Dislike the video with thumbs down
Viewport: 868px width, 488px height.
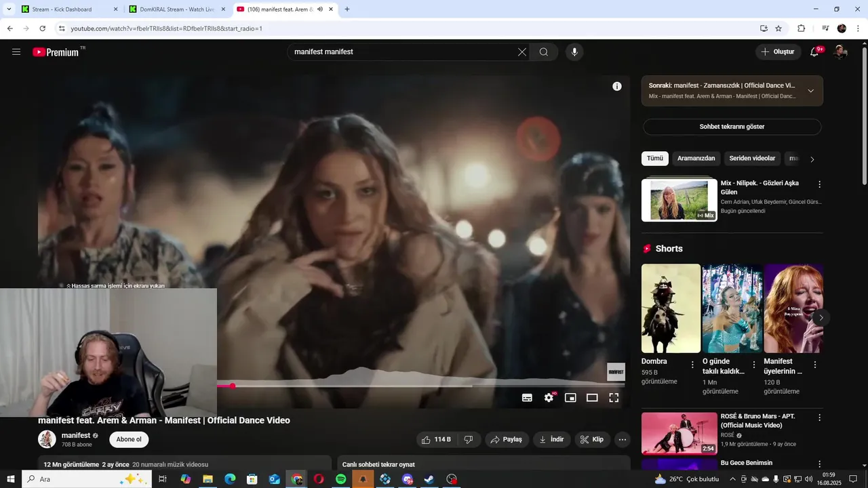coord(469,439)
